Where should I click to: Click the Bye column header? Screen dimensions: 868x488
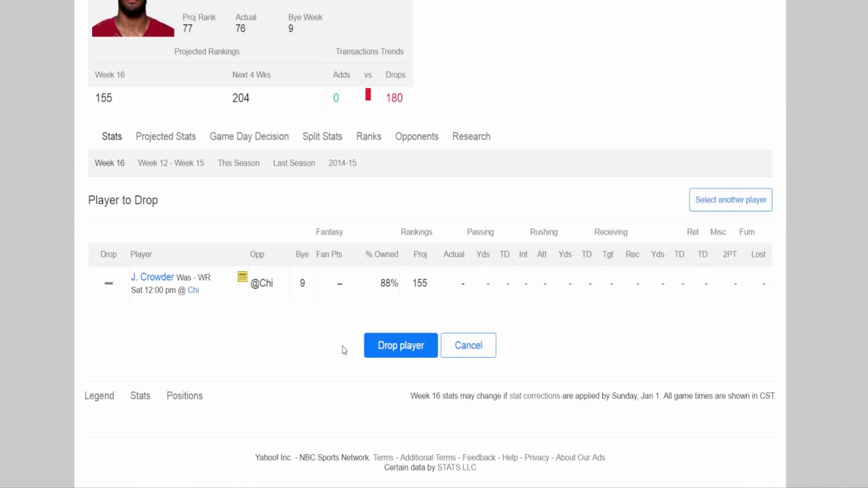point(302,254)
